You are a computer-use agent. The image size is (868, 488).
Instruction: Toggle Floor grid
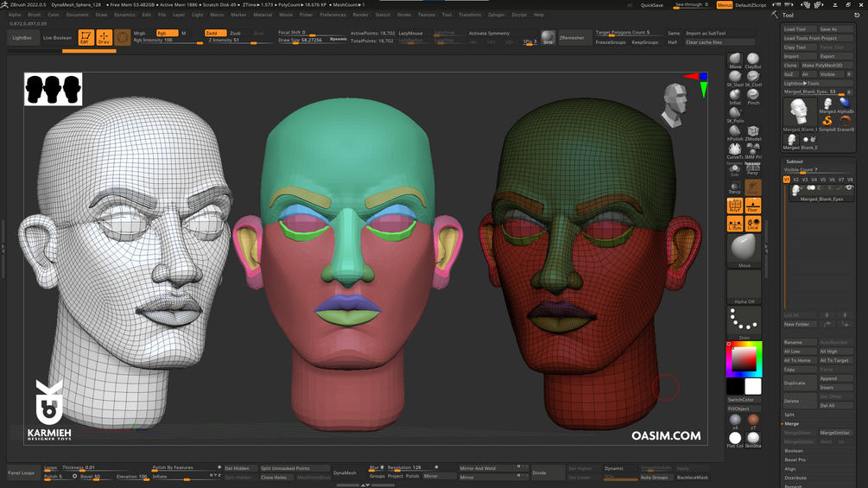[x=752, y=206]
